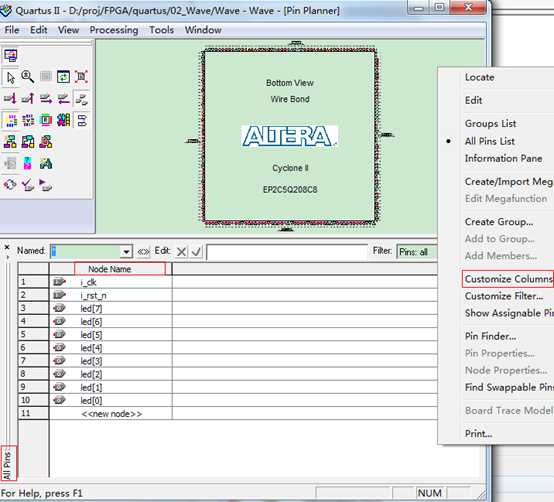Click the pin with leftward purple arrow icon
The width and height of the screenshot is (554, 502).
[64, 99]
